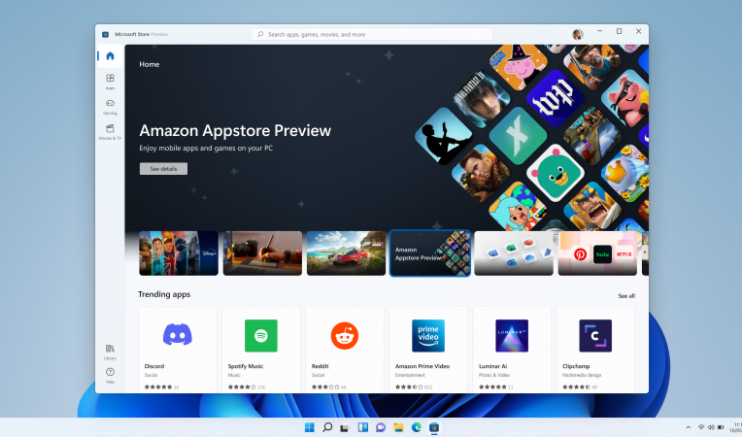Click the volume icon in system tray

(x=711, y=427)
